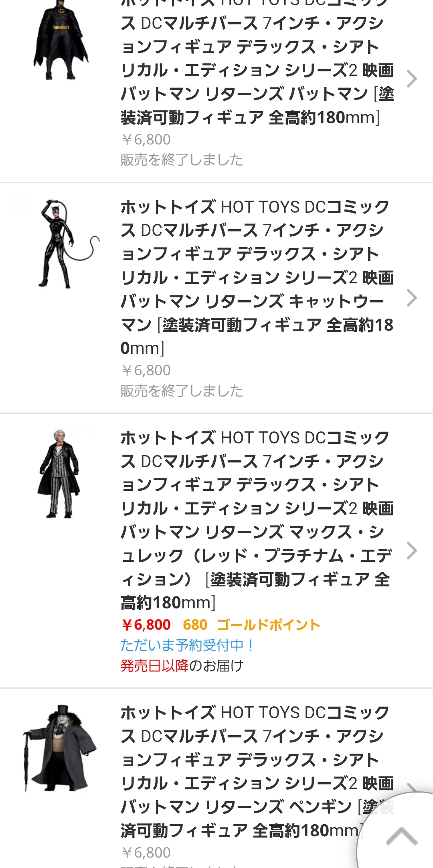433x868 pixels.
Task: Tap the ただいま予約受付中！ preorder notice
Action: (187, 645)
